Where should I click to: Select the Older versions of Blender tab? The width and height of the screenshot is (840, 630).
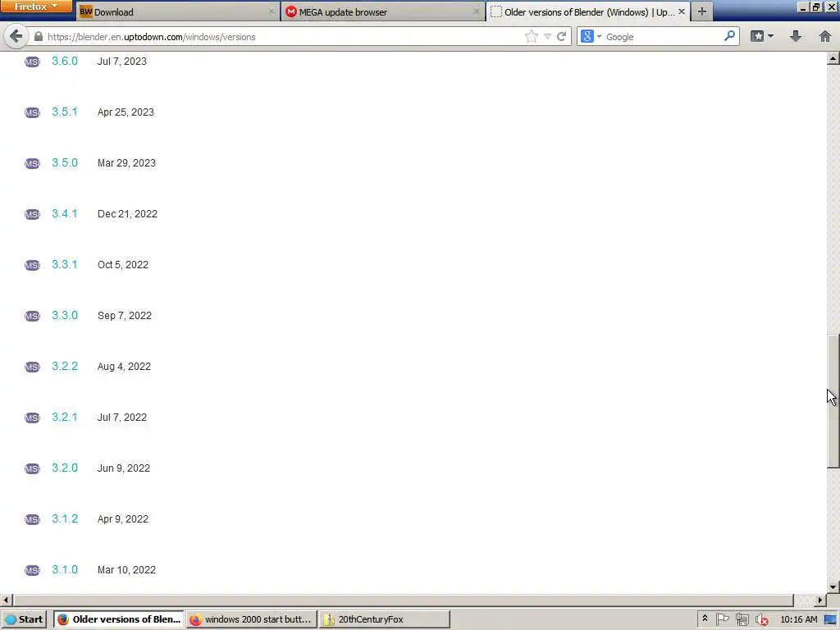(587, 11)
